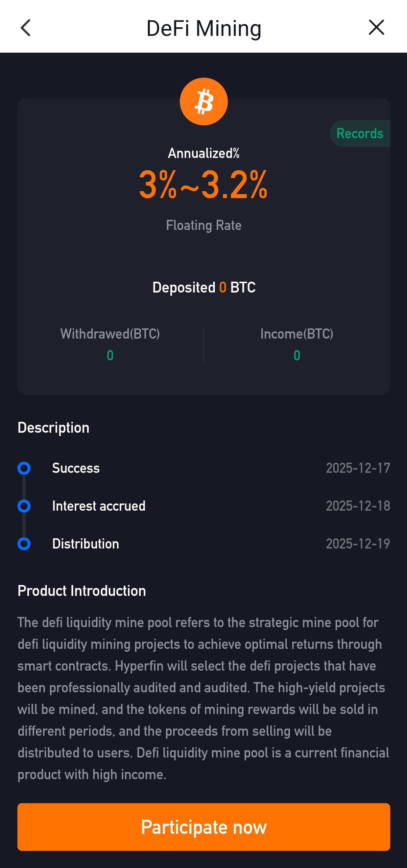Tap the Floating Rate label
Screen dimensions: 407x868
point(204,225)
